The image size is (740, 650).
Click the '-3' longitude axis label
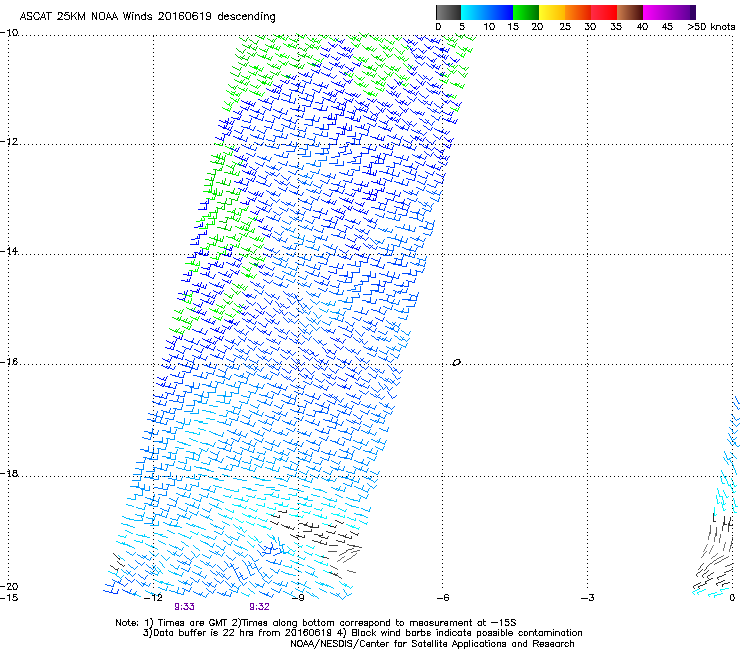[x=587, y=598]
